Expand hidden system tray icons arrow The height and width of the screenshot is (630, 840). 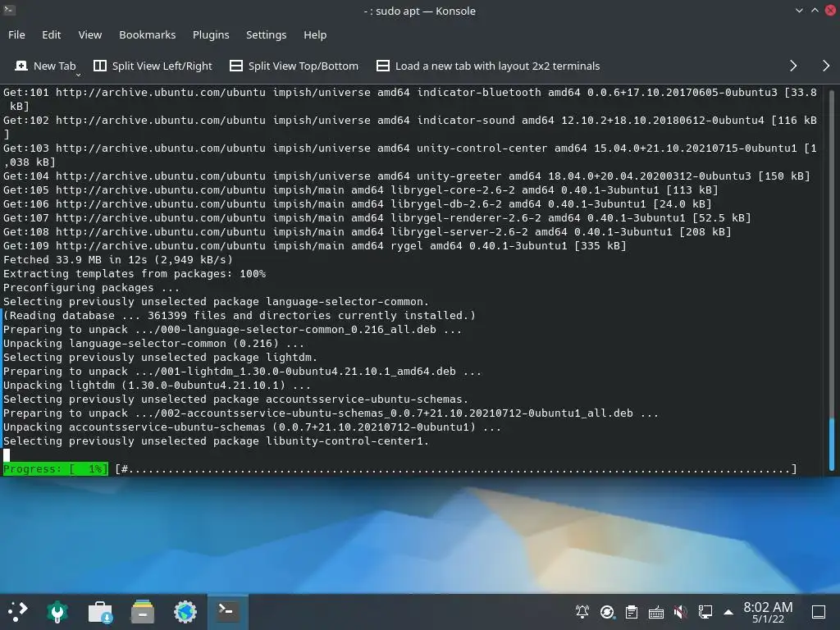tap(728, 612)
